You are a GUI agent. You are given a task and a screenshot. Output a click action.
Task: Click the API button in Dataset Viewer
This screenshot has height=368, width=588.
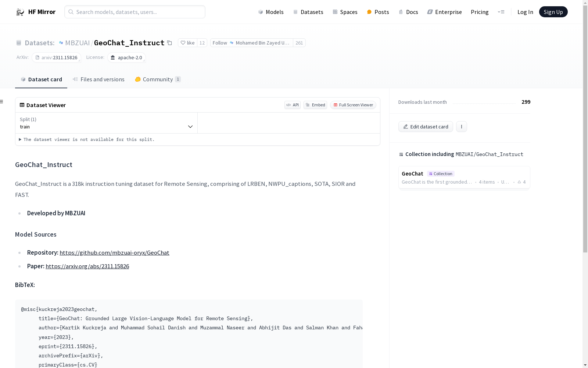click(x=293, y=105)
